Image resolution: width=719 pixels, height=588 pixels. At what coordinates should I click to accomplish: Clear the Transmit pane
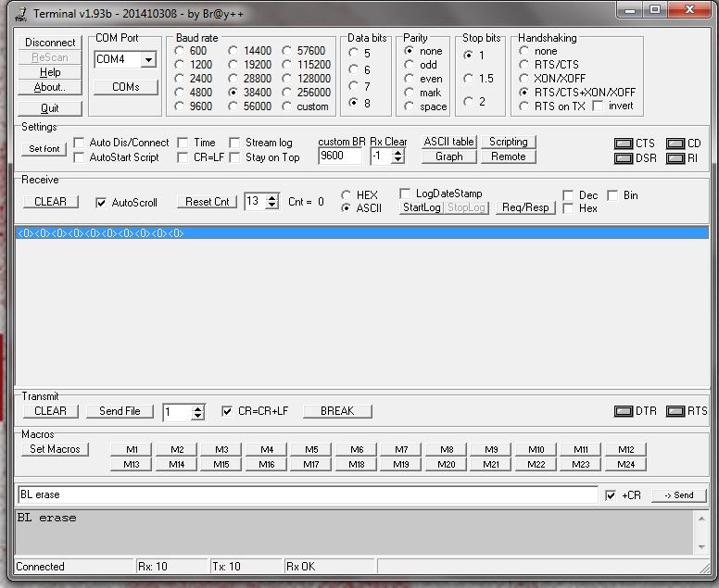pyautogui.click(x=50, y=411)
